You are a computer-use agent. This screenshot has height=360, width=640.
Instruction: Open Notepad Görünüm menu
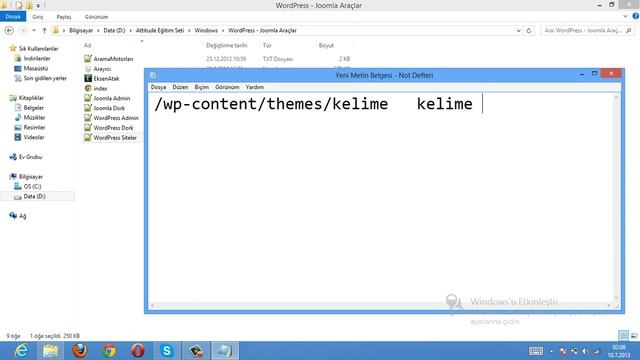point(227,87)
